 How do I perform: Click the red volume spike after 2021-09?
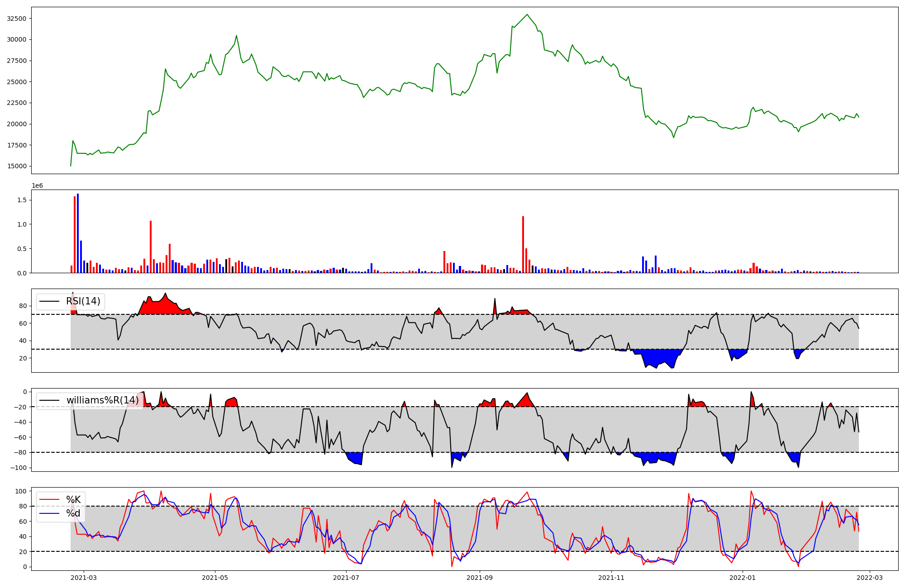[x=523, y=244]
